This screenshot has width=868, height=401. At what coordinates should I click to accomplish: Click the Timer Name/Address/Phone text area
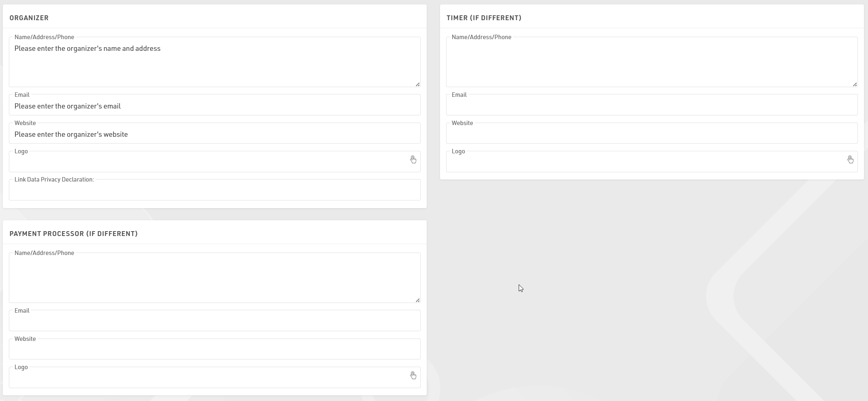pos(651,63)
